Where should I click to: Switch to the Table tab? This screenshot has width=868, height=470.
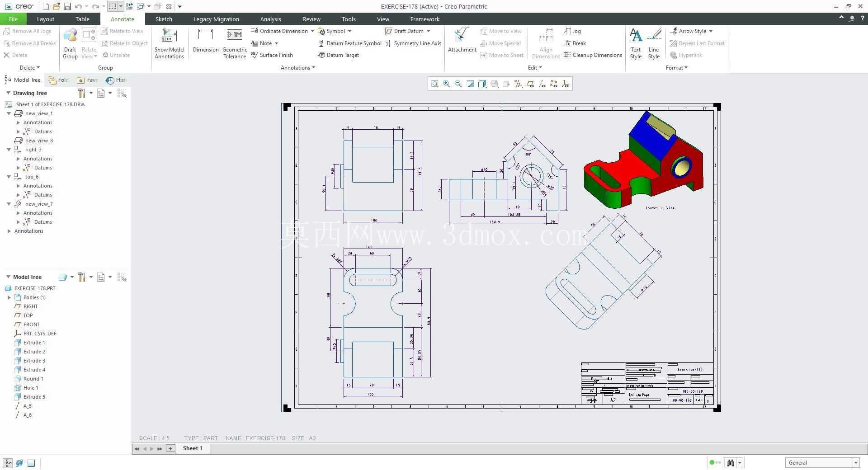tap(82, 19)
